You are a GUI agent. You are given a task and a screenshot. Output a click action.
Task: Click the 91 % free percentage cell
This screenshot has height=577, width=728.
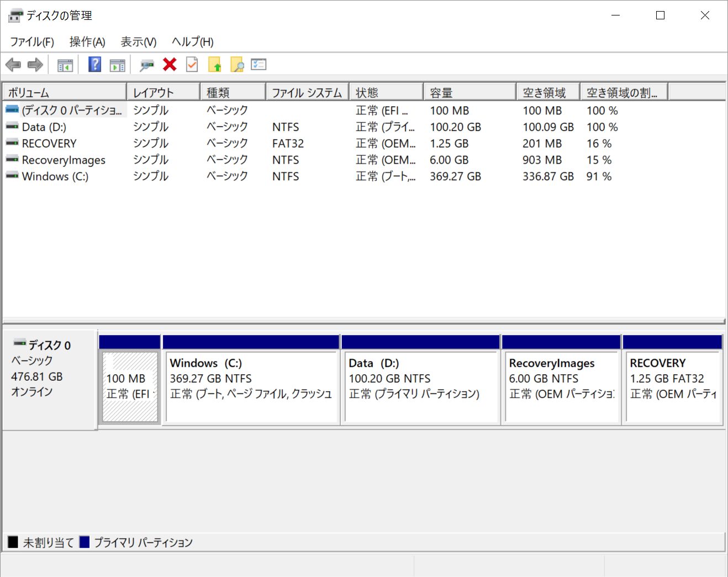[599, 176]
